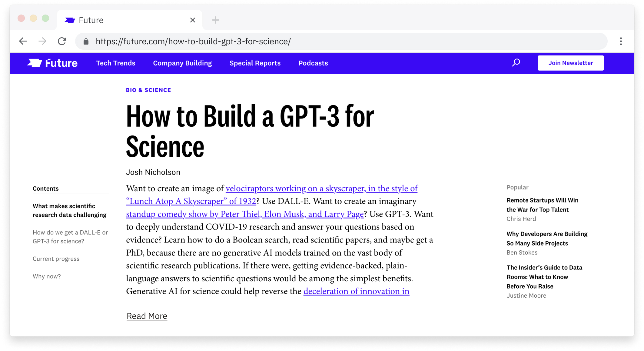644x351 pixels.
Task: Click the URL address bar field
Action: point(333,41)
